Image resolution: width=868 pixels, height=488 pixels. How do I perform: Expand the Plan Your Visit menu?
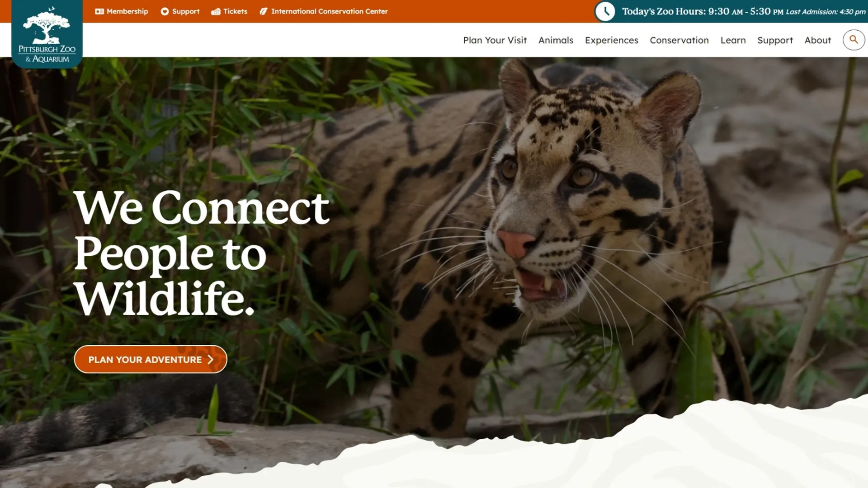tap(495, 40)
